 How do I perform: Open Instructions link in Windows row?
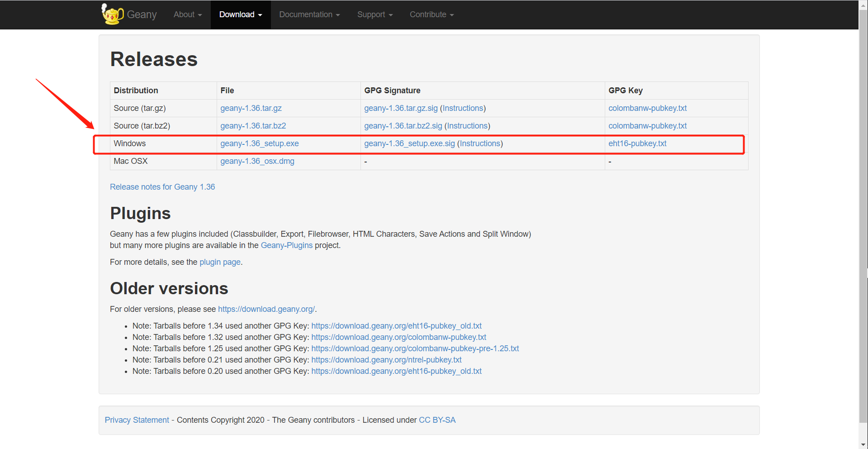(x=480, y=143)
